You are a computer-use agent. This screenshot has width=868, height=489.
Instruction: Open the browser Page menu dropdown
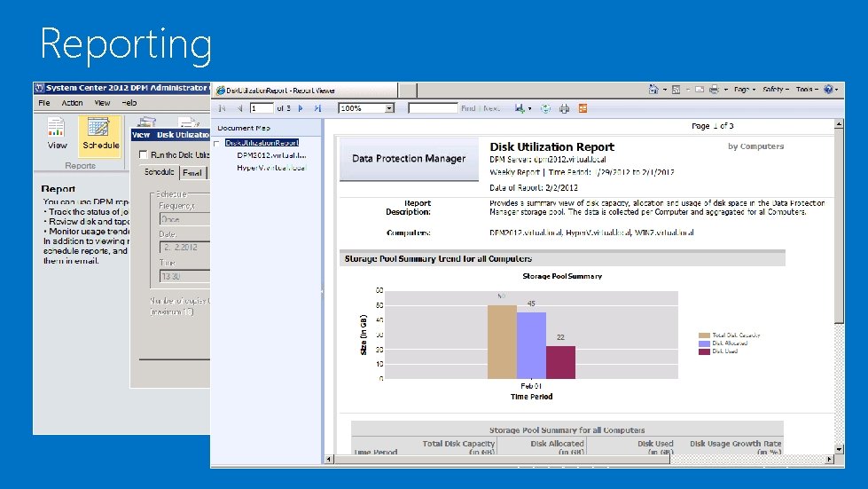(745, 89)
